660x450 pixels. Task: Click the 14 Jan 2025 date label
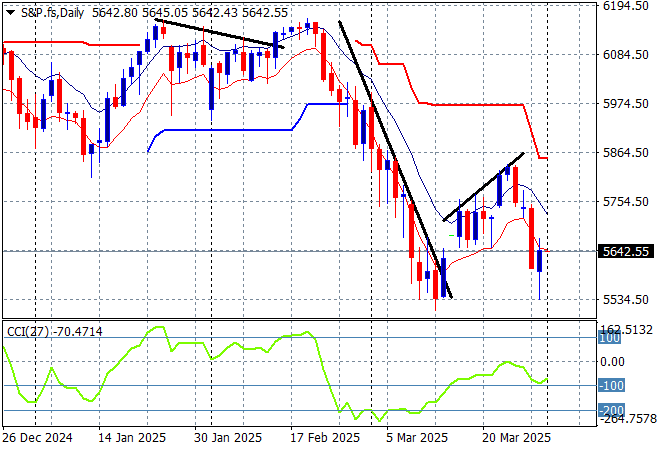pyautogui.click(x=132, y=438)
